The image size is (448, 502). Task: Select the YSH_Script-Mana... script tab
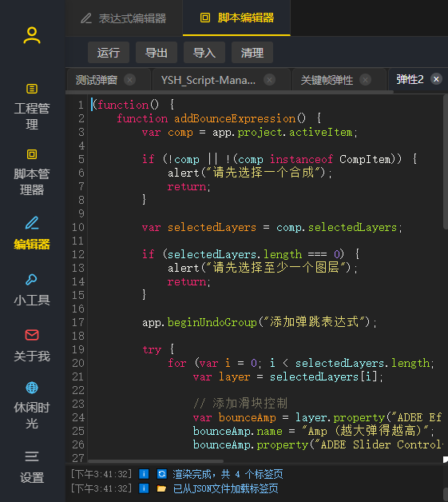[x=208, y=80]
